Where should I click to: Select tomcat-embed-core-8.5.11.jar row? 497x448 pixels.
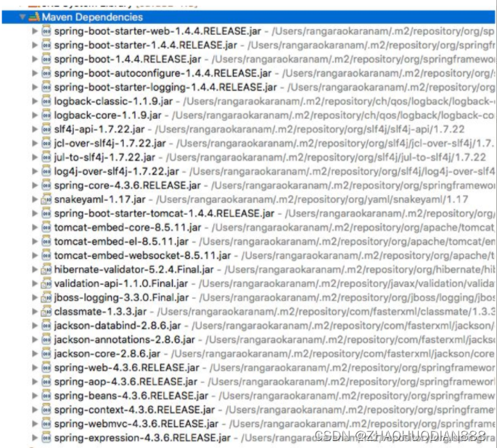[248, 228]
